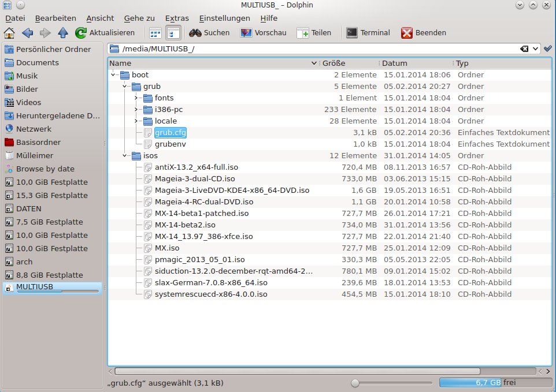Collapse the boot folder tree

pyautogui.click(x=113, y=74)
